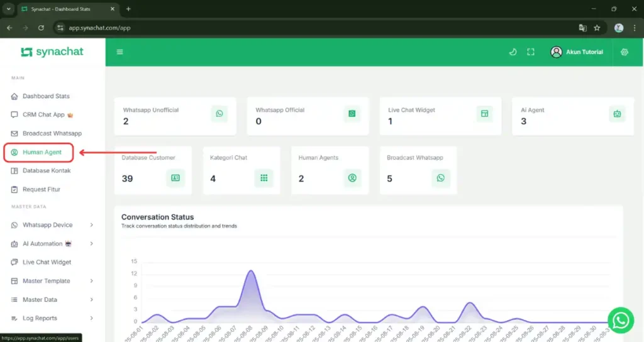The image size is (644, 342).
Task: Click Database Customer value 39
Action: (x=127, y=179)
